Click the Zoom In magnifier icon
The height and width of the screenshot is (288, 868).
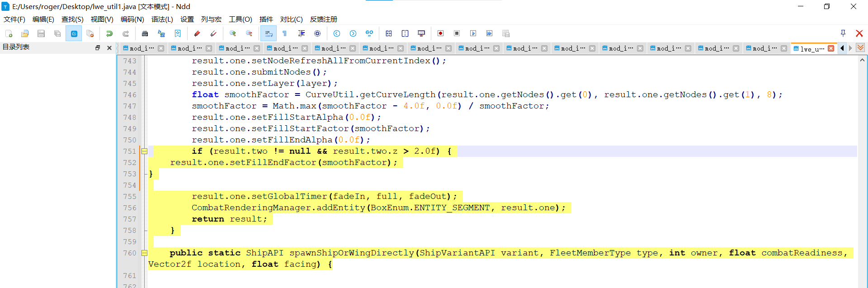(x=232, y=33)
